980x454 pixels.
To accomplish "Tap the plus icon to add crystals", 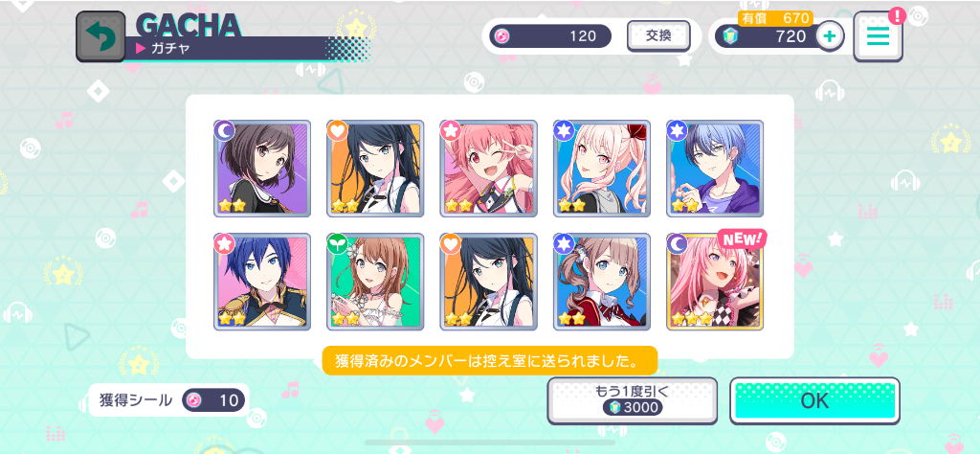I will pos(830,36).
